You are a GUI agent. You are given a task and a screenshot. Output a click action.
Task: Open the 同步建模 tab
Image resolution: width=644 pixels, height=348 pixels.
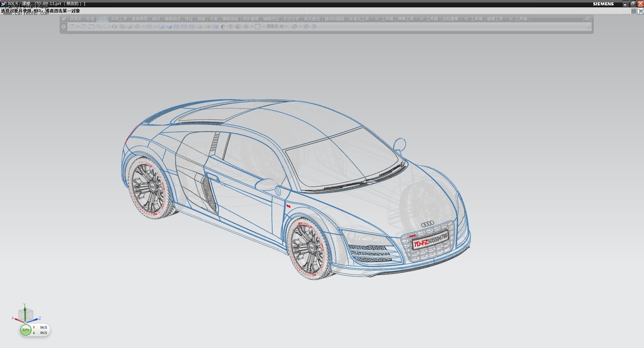[251, 18]
